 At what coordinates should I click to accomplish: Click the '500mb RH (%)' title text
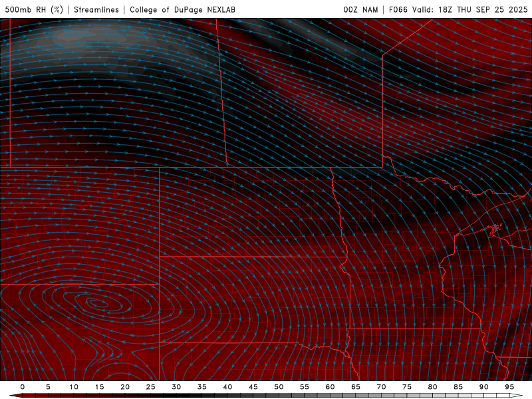coord(34,9)
